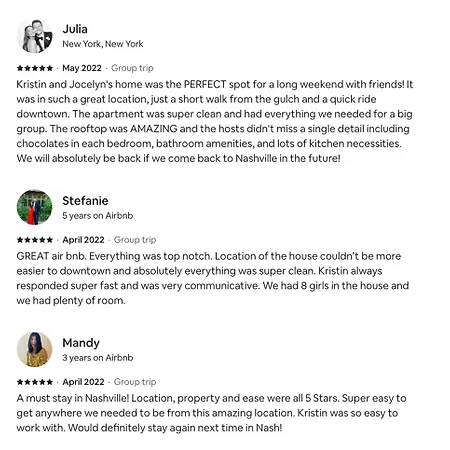Click the five-star rating on Mandy's review
Screen dimensions: 450x450
[35, 382]
